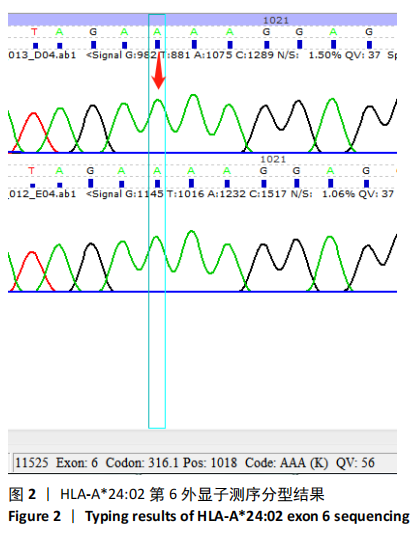
Task: Select the 012_E04.ab1 file name label
Action: 42,194
